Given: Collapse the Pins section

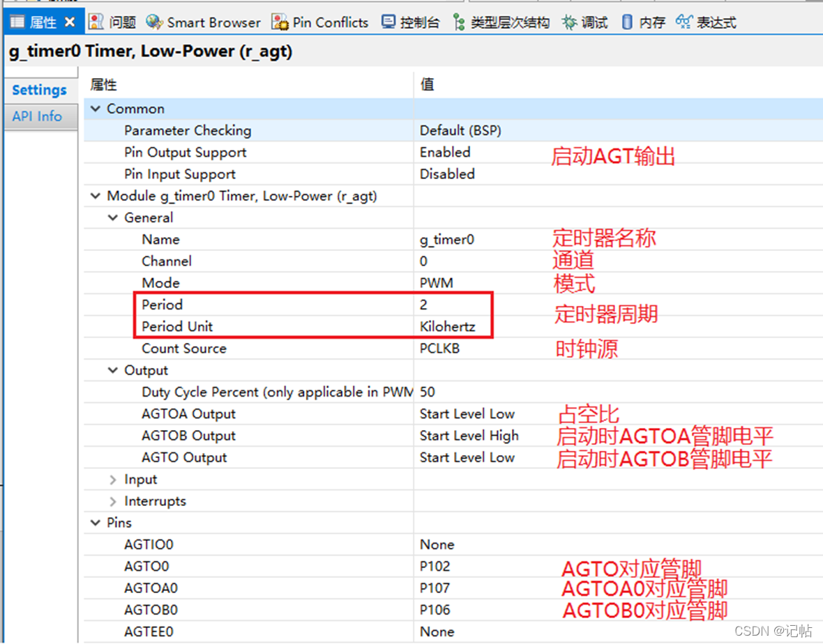Looking at the screenshot, I should tap(96, 523).
